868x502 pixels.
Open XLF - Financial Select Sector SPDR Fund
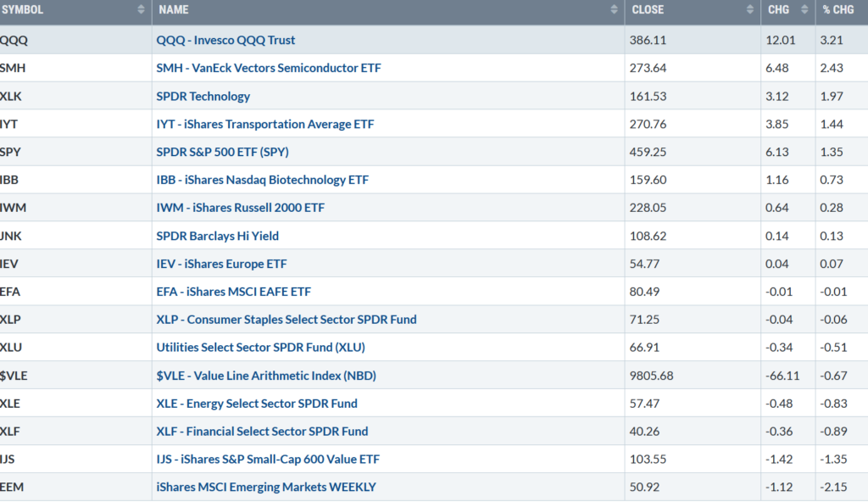point(262,431)
